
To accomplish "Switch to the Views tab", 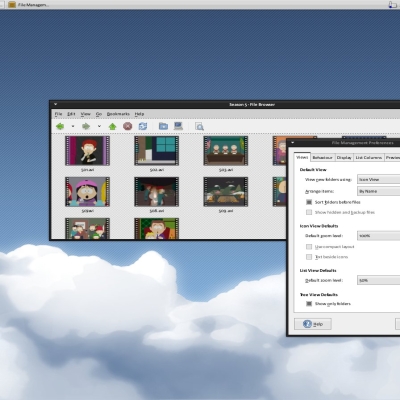I will point(302,157).
